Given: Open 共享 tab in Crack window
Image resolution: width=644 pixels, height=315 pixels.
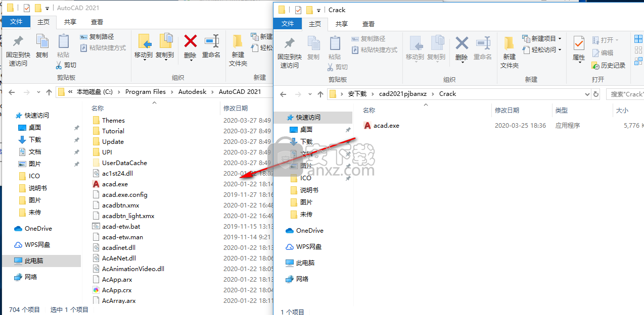Looking at the screenshot, I should point(342,24).
